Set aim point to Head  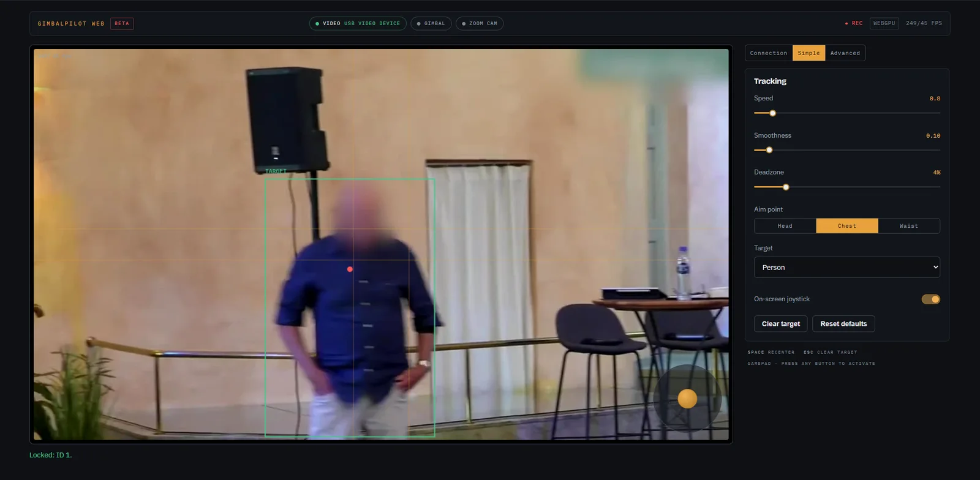click(x=785, y=226)
